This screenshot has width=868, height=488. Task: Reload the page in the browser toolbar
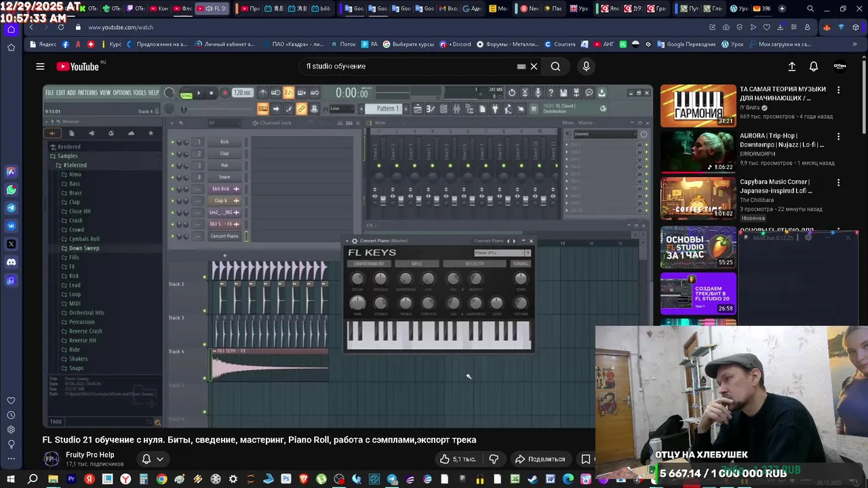click(x=61, y=27)
